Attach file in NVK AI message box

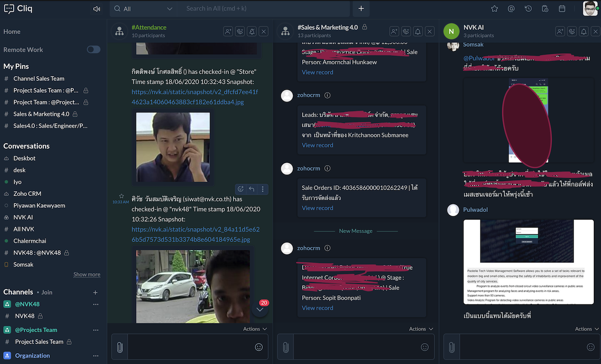pyautogui.click(x=452, y=348)
